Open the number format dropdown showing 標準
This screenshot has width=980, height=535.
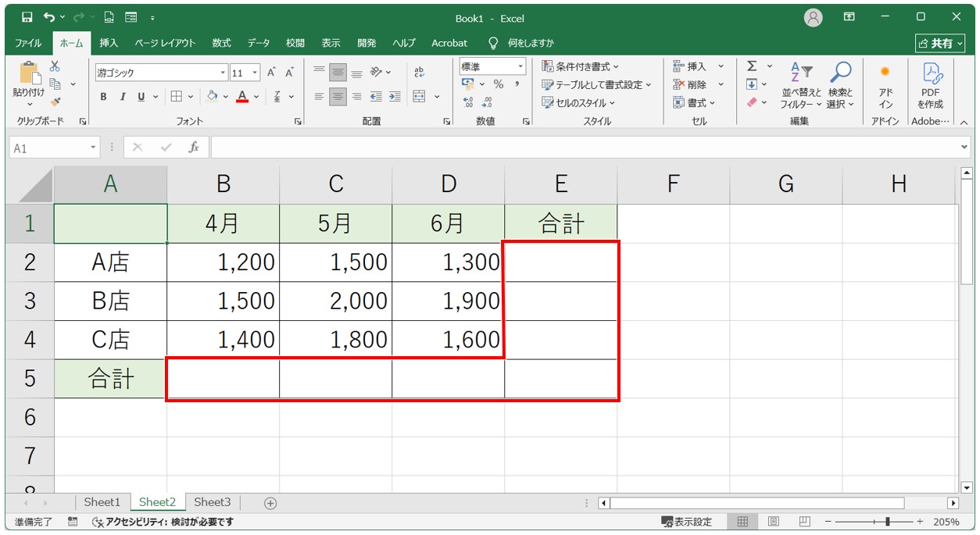click(520, 66)
